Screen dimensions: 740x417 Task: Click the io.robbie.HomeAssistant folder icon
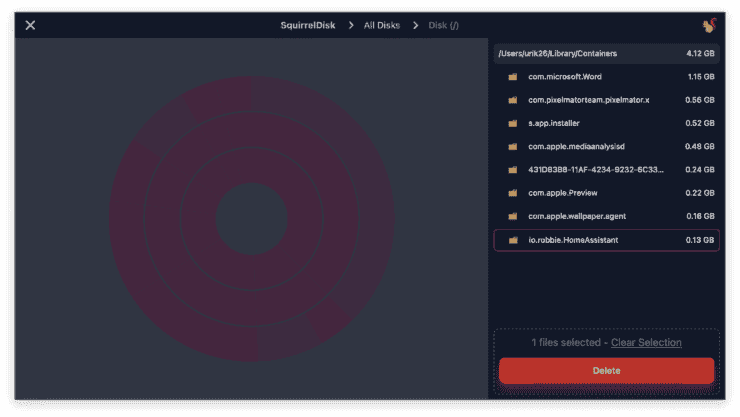(x=512, y=240)
